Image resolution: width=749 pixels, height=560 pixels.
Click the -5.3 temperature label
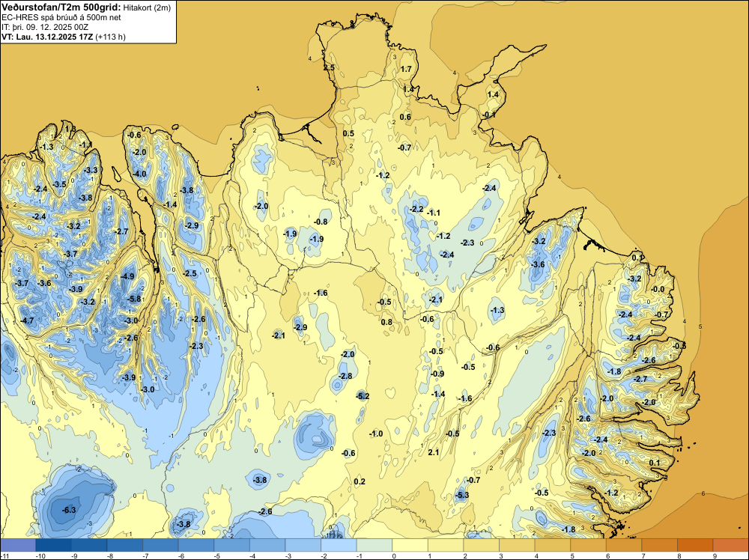[462, 495]
